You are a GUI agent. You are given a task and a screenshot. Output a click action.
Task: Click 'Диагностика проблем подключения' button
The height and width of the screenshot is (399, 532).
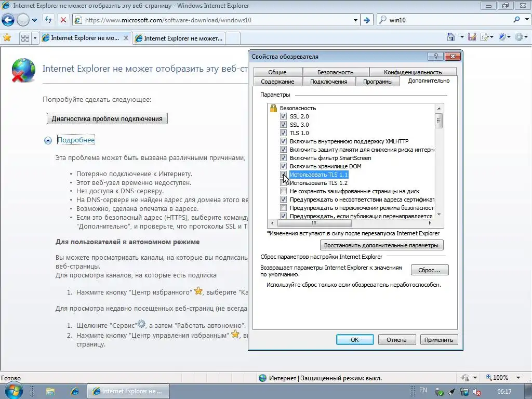pyautogui.click(x=107, y=118)
